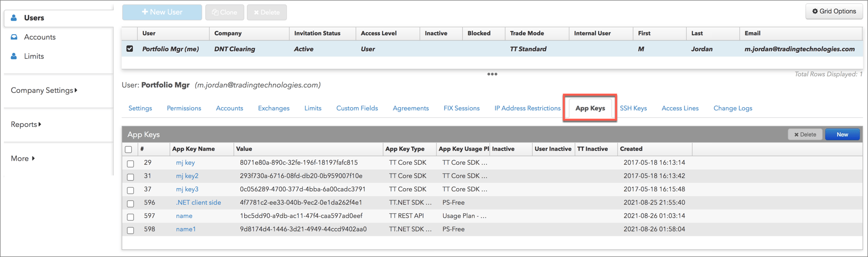This screenshot has width=868, height=257.
Task: Check the box for app key 29
Action: point(131,163)
